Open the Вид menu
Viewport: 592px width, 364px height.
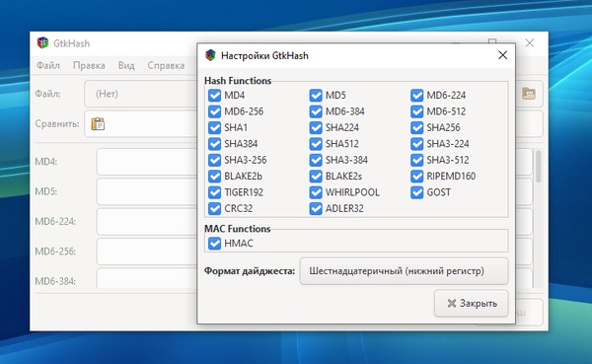(126, 65)
